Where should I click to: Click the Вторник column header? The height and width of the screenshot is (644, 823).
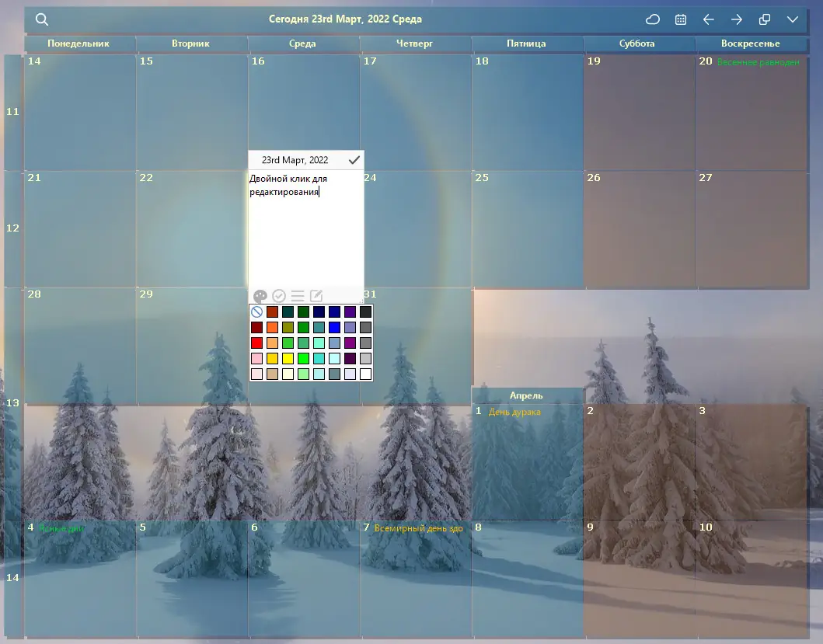[x=190, y=44]
